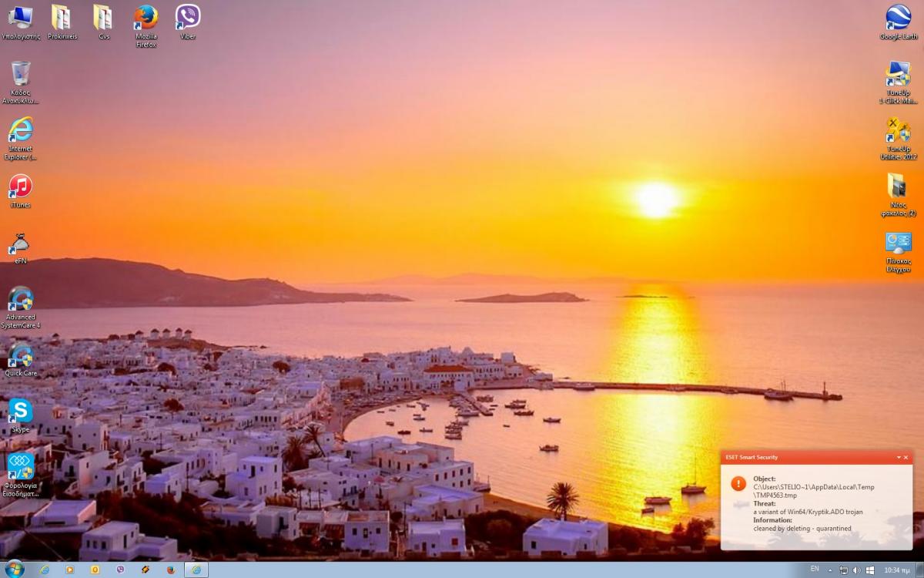
Task: Select the eFN desktop shortcut
Action: tap(21, 247)
